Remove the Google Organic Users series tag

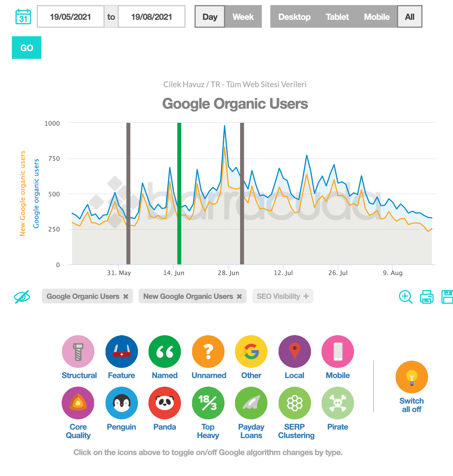pos(126,296)
